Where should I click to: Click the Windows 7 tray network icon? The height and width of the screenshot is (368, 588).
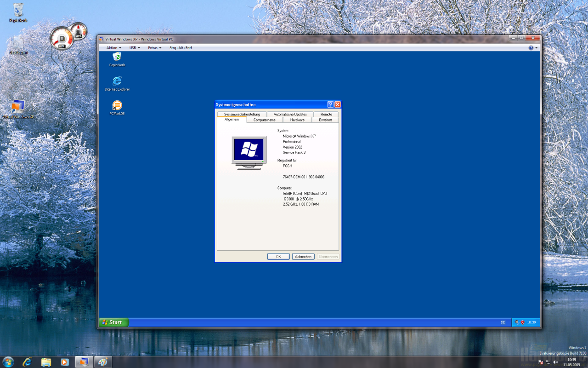[548, 362]
